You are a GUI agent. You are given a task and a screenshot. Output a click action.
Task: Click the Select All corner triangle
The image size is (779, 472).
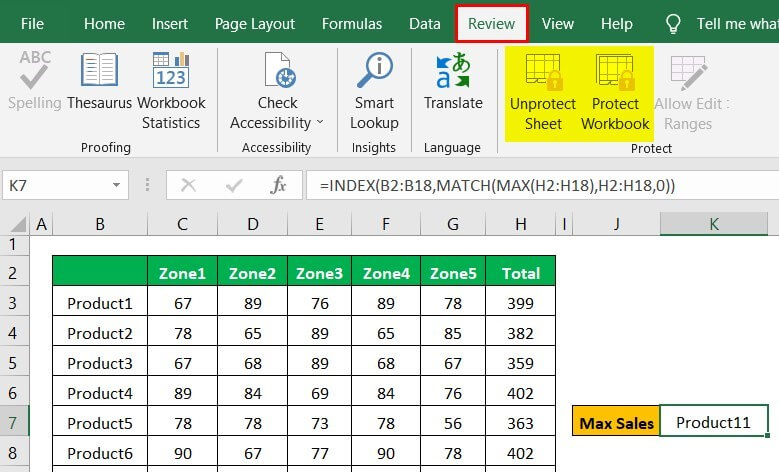click(17, 224)
